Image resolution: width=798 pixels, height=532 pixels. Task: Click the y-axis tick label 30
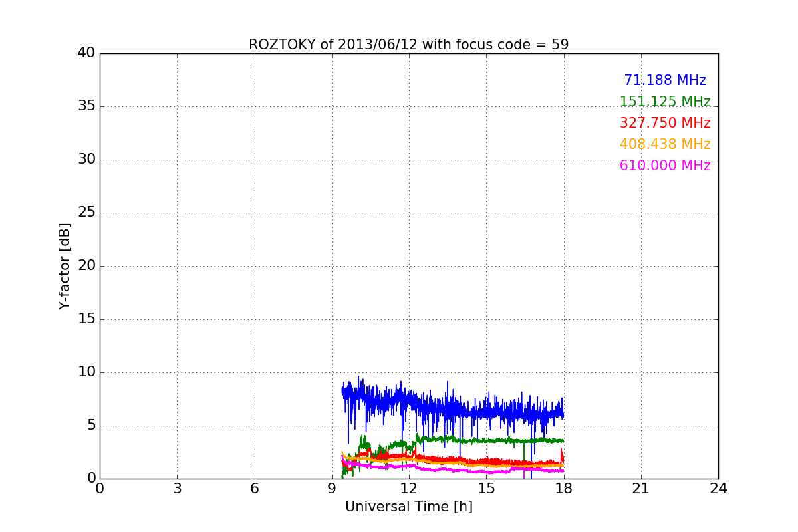[x=86, y=160]
